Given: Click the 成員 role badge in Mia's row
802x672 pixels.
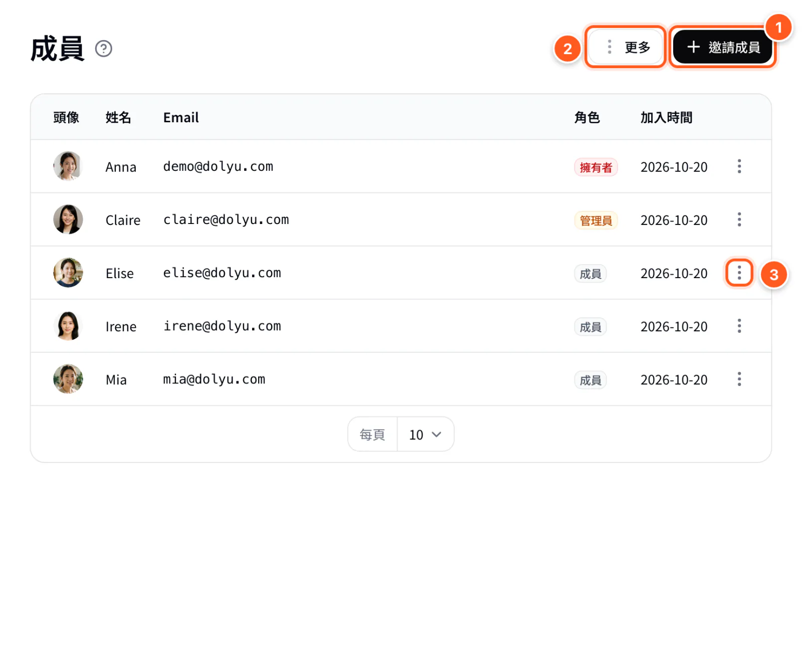Looking at the screenshot, I should coord(590,380).
